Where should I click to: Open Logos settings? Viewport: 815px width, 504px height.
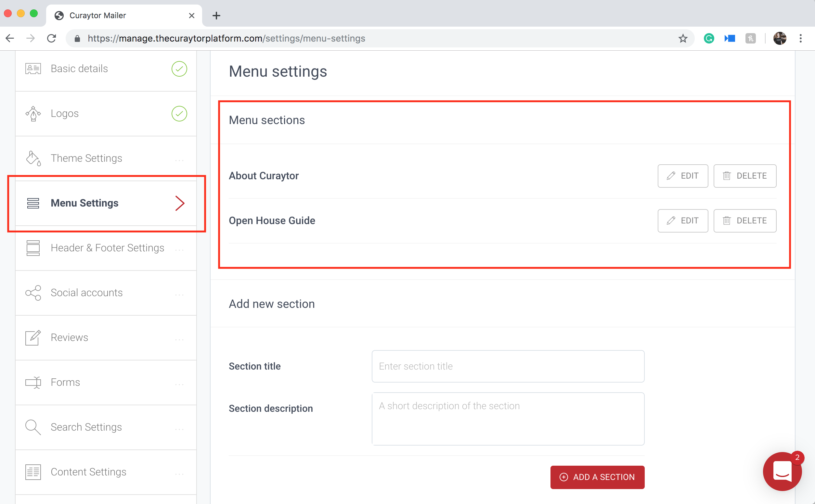coord(106,114)
